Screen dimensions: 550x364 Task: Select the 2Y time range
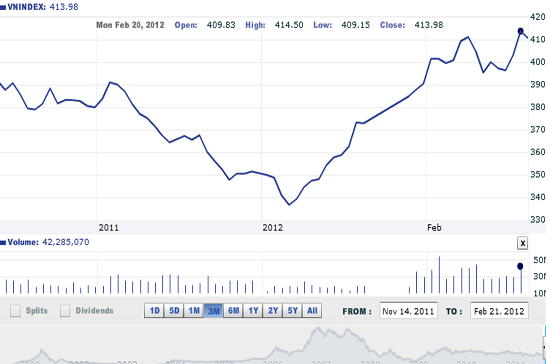pyautogui.click(x=273, y=311)
